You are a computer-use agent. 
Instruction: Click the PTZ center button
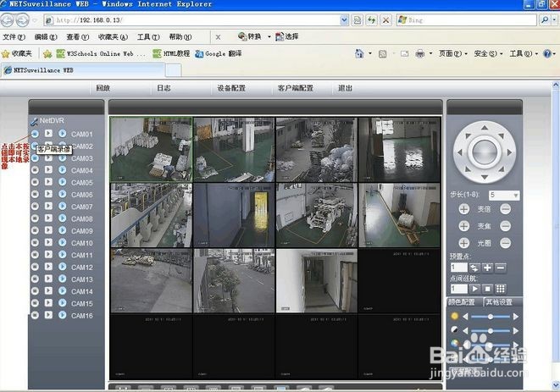[485, 152]
